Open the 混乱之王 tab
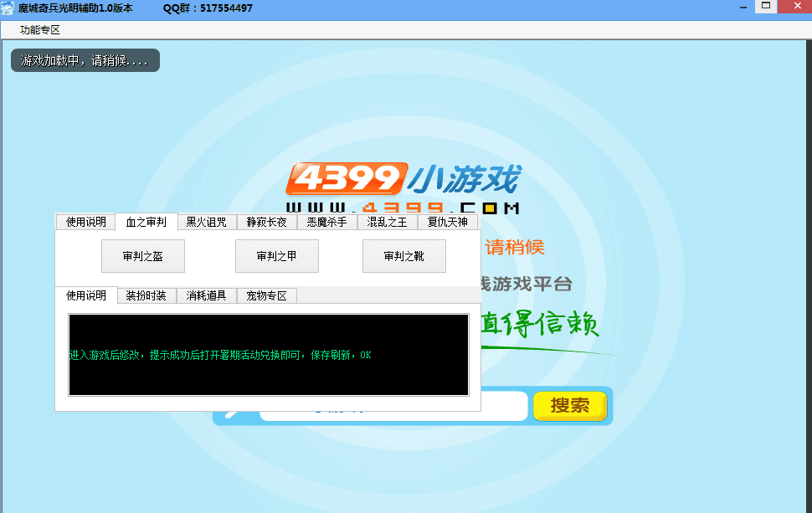Viewport: 812px width, 513px height. [x=387, y=222]
